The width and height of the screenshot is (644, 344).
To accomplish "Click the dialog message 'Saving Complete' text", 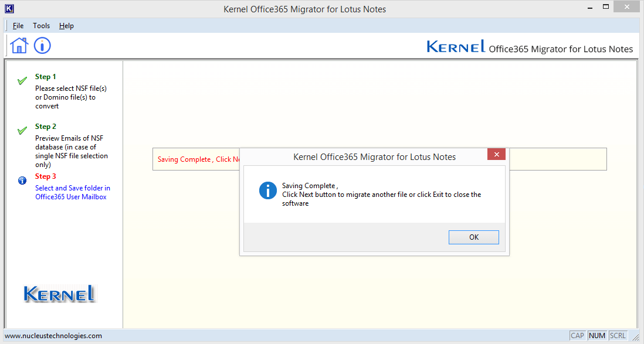I will [310, 186].
